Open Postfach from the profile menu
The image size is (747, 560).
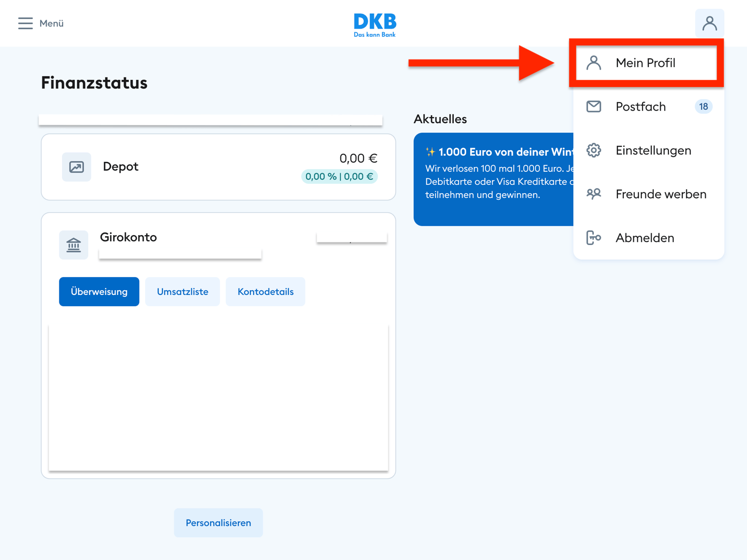(x=641, y=106)
